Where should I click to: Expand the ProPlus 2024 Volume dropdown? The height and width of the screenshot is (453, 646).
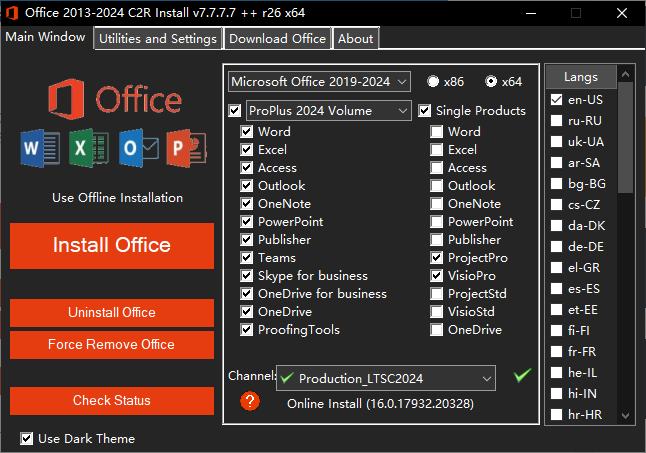point(328,110)
